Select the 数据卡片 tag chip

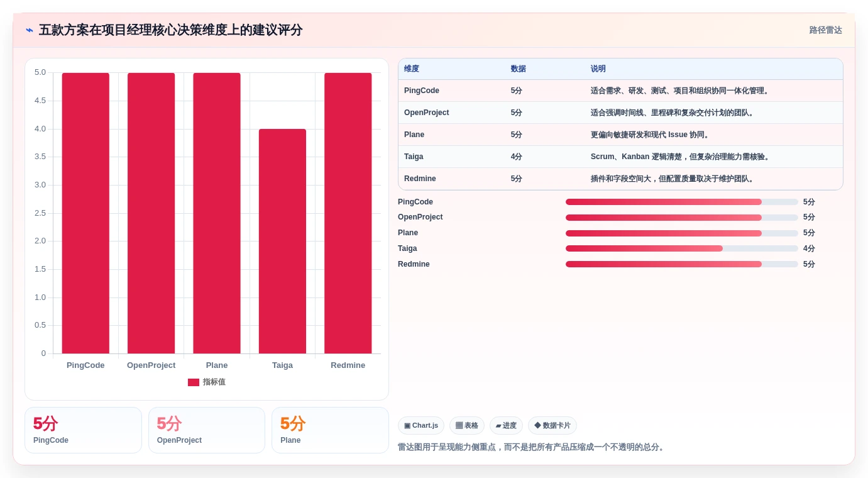552,426
